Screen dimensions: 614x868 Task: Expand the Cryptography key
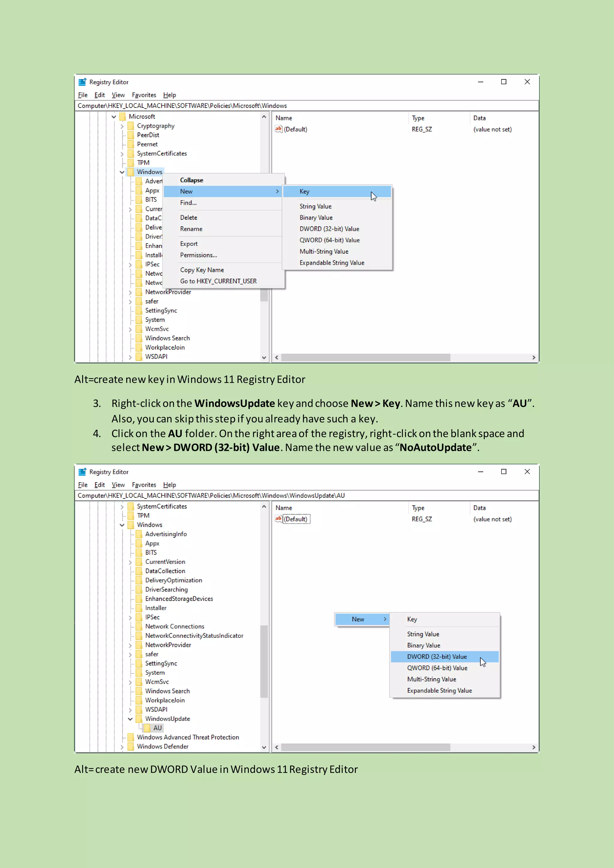(122, 126)
